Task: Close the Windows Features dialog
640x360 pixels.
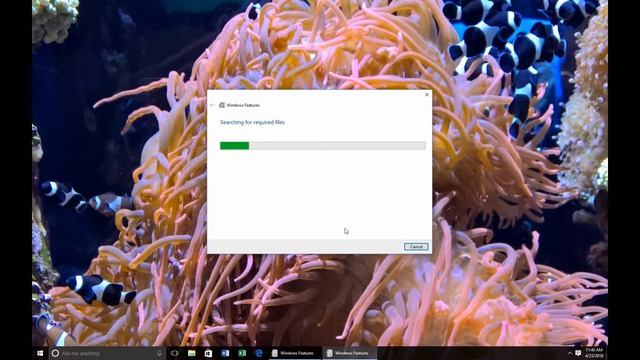Action: [427, 94]
